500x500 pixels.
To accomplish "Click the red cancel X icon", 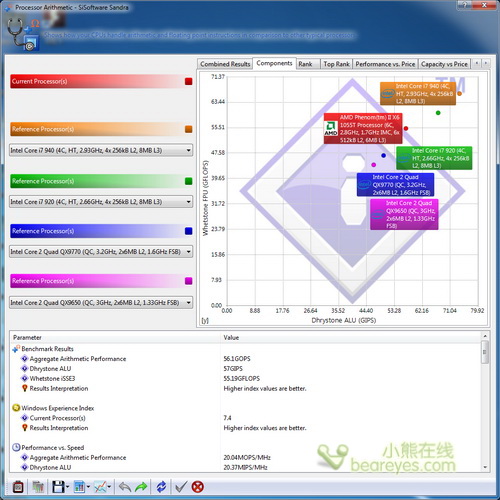I will point(198,487).
